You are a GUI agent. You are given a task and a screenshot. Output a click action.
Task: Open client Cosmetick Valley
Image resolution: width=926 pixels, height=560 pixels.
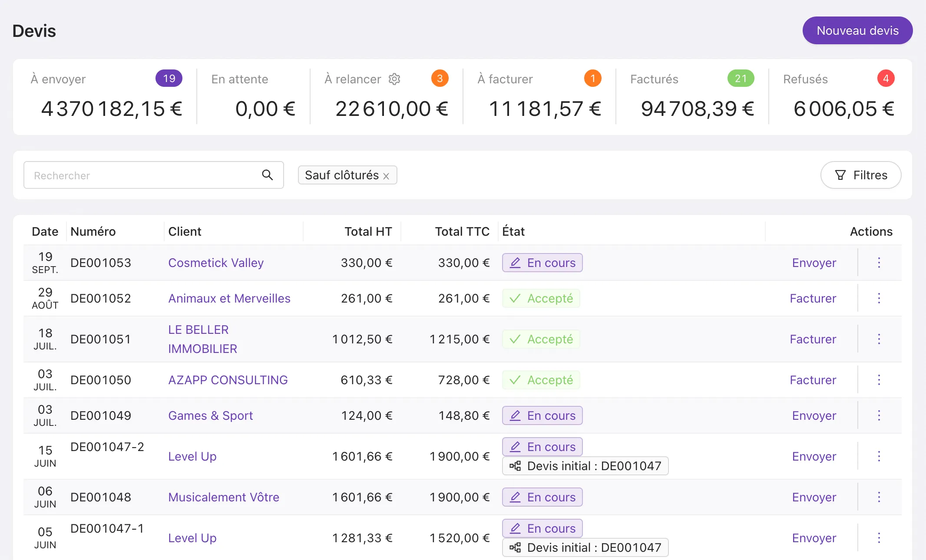pyautogui.click(x=216, y=263)
